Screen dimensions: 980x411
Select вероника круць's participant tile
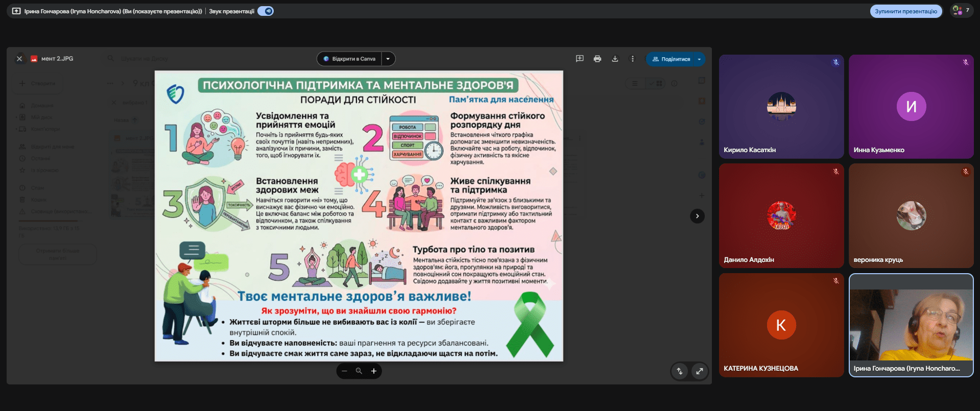tap(911, 215)
